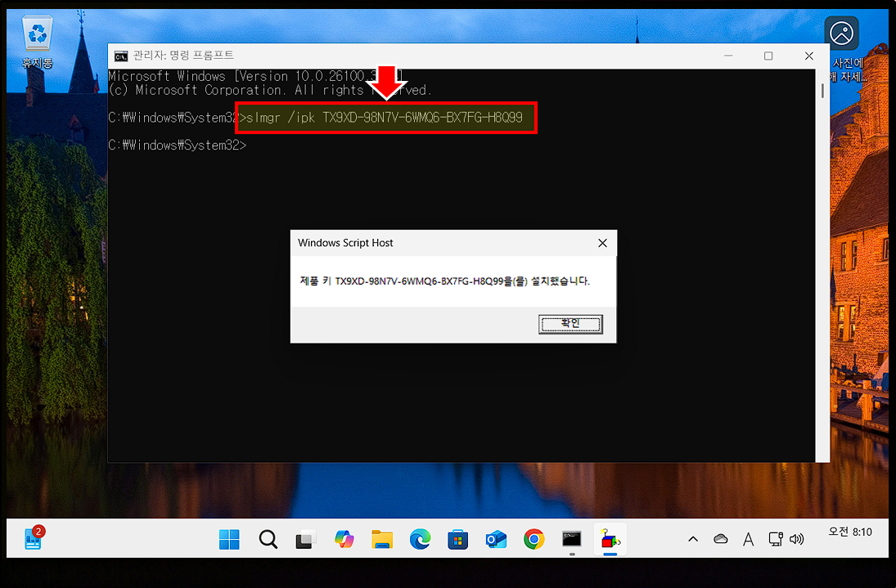Open Task View from the taskbar
The image size is (896, 588).
pyautogui.click(x=305, y=539)
